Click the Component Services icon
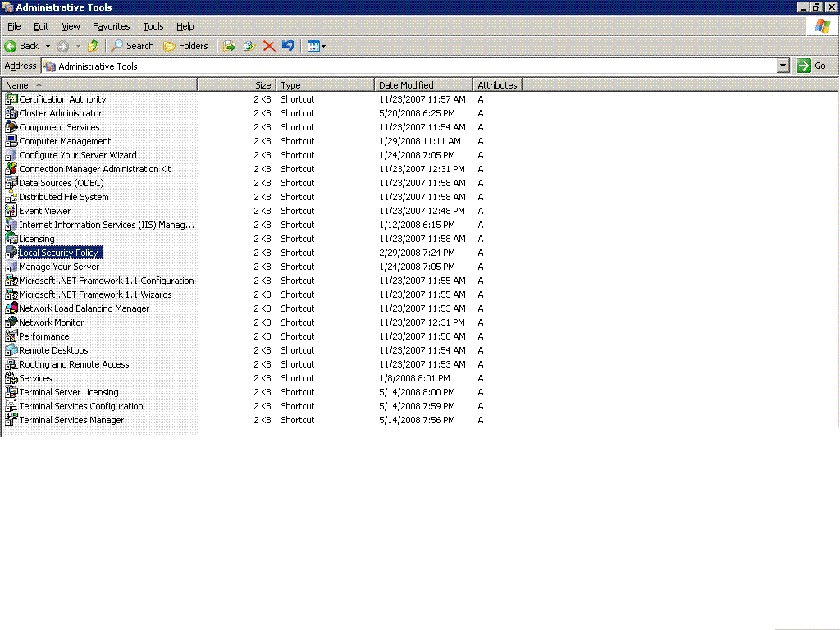The image size is (840, 630). click(11, 127)
